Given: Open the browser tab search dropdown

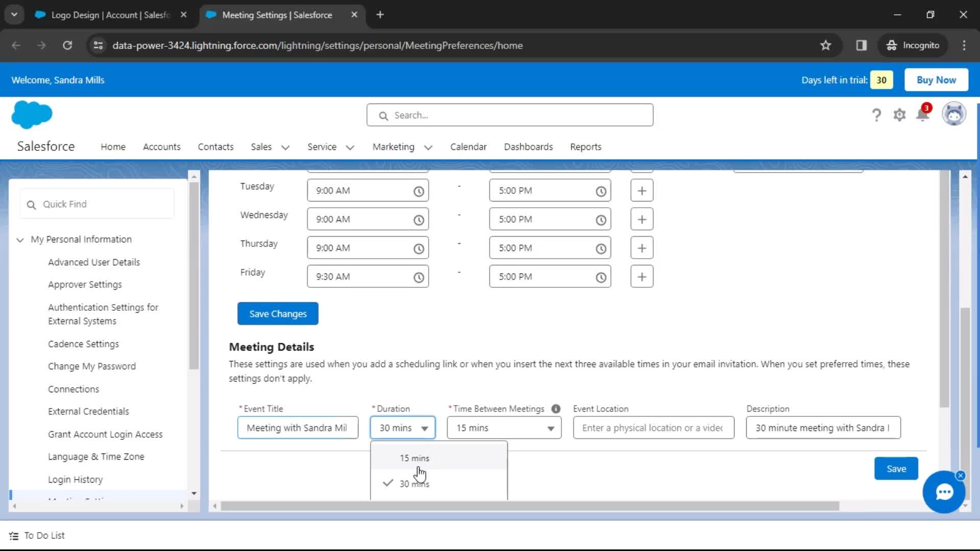Looking at the screenshot, I should coord(14,15).
